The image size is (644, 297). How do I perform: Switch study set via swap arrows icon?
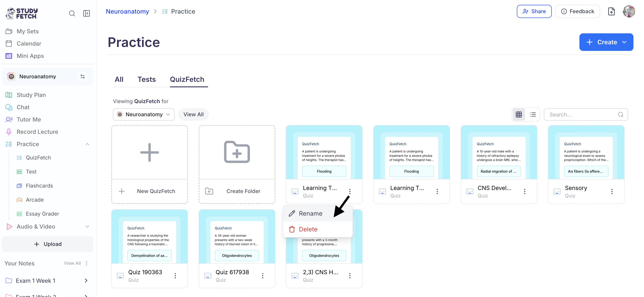pyautogui.click(x=83, y=76)
